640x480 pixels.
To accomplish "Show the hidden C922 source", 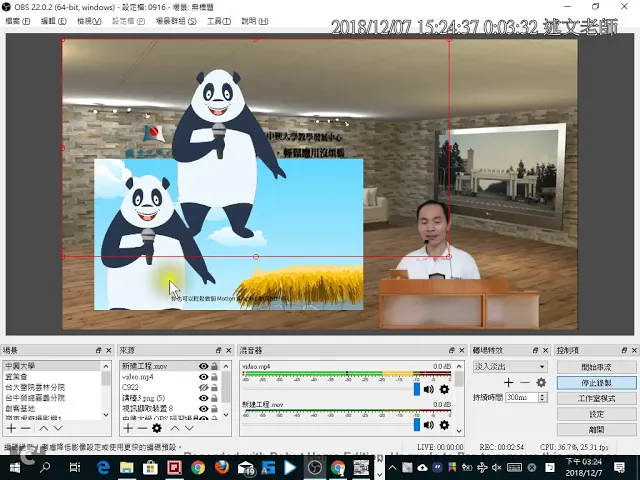I will 203,387.
